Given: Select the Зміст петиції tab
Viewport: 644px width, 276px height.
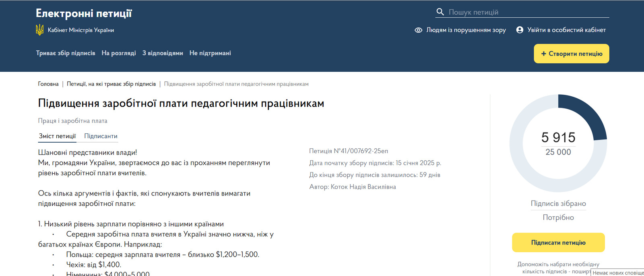Looking at the screenshot, I should click(57, 136).
